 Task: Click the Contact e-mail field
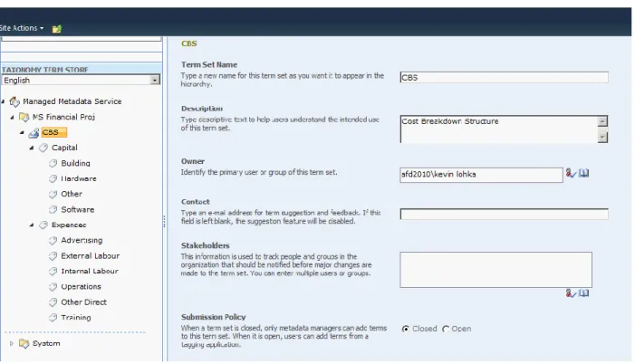point(505,214)
